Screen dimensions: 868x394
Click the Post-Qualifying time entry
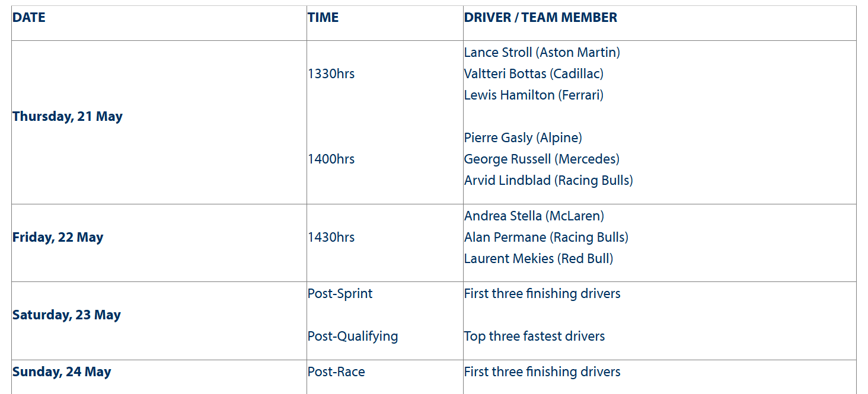[x=353, y=337]
